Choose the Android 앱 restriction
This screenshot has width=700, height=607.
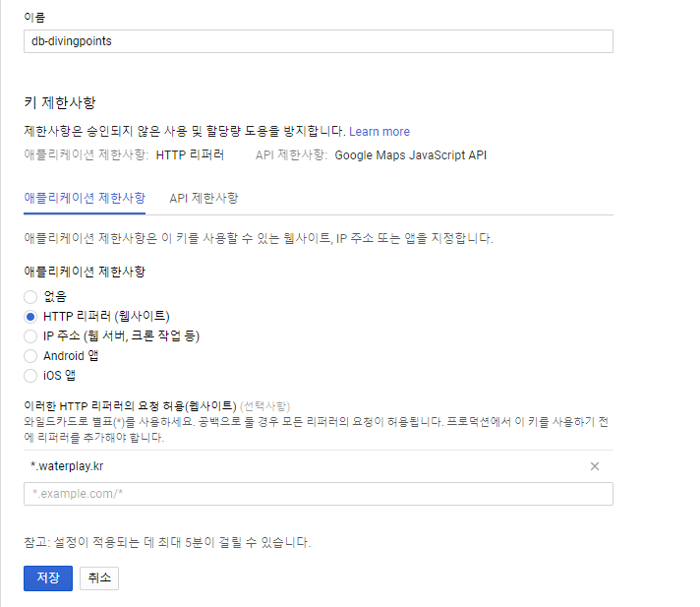click(x=30, y=356)
